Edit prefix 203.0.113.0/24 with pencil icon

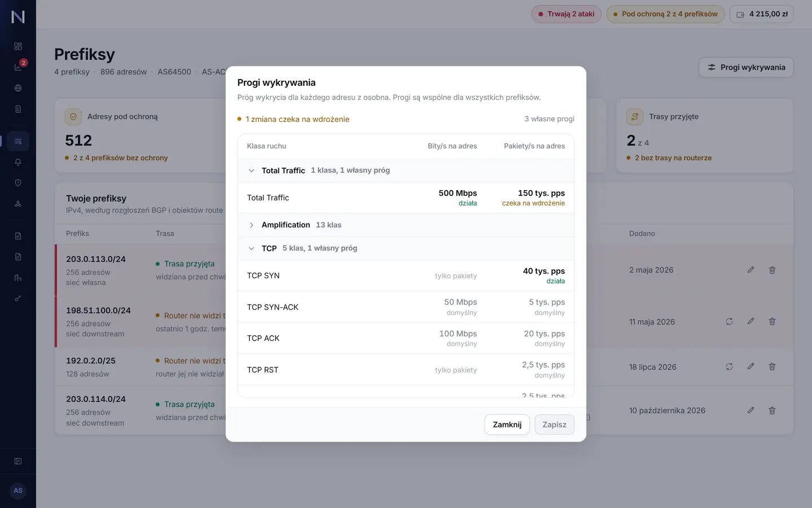click(x=751, y=270)
